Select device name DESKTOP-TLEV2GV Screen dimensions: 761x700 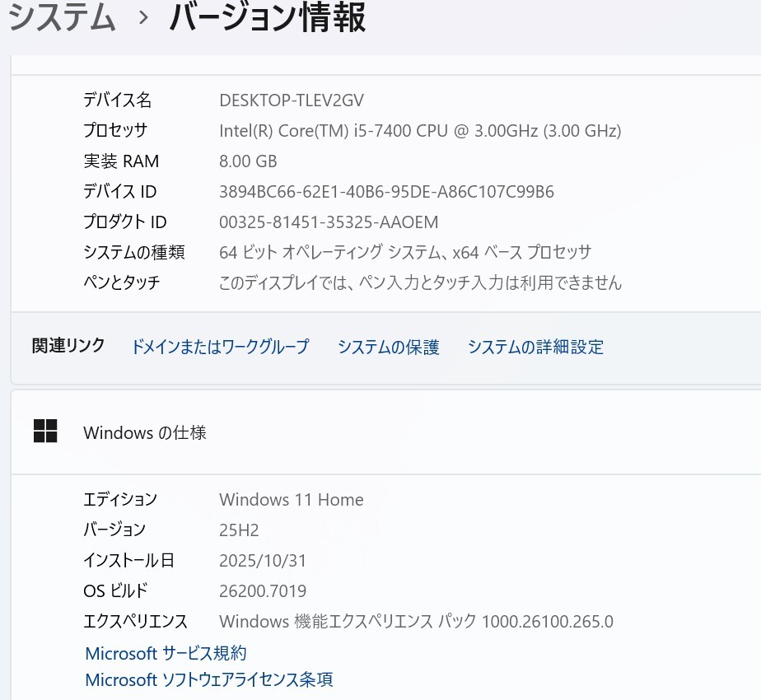(292, 100)
